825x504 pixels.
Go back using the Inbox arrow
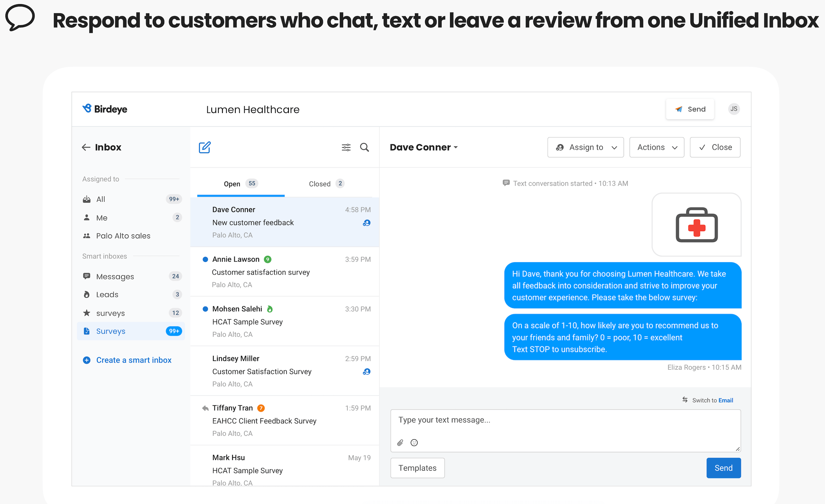pos(86,147)
